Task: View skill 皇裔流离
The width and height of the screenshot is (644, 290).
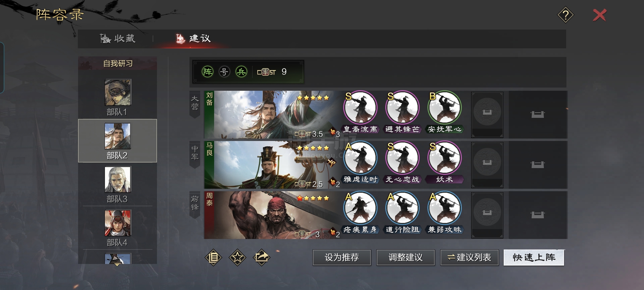Action: [360, 112]
